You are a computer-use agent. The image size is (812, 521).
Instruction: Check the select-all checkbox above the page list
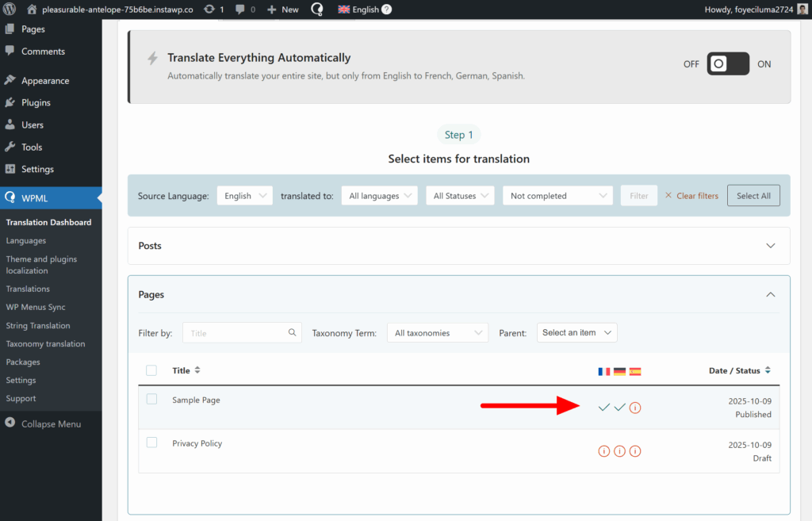(151, 370)
